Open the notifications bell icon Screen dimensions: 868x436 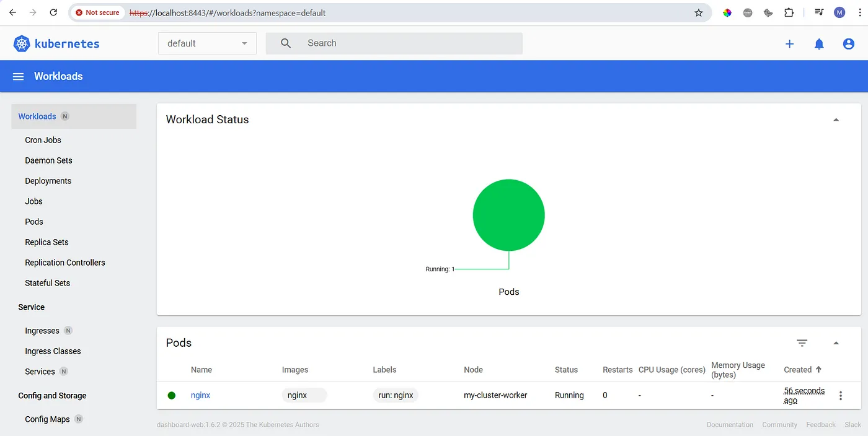tap(819, 43)
